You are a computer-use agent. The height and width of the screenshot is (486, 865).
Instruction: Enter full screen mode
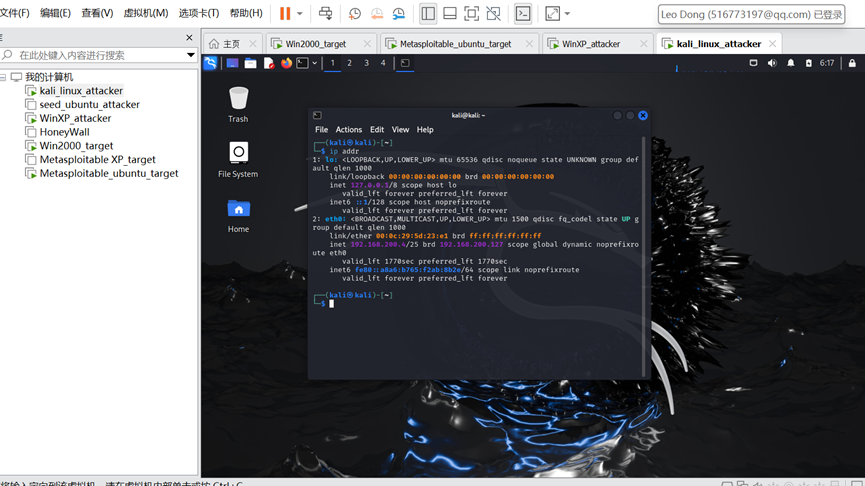coord(471,13)
